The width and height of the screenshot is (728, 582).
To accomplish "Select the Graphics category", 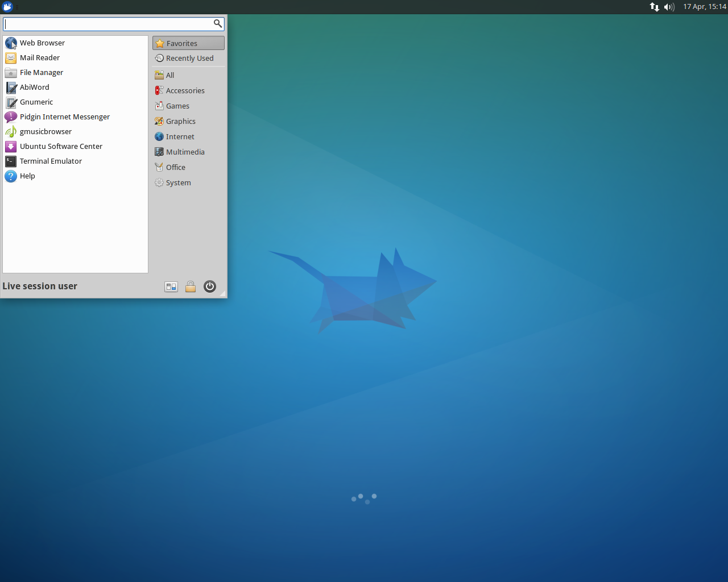I will tap(188, 121).
